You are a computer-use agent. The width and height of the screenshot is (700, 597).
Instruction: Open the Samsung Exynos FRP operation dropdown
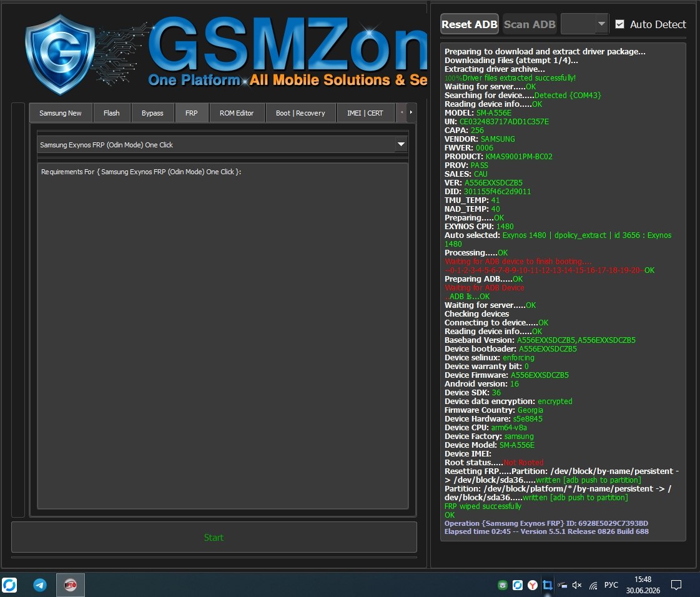(222, 145)
